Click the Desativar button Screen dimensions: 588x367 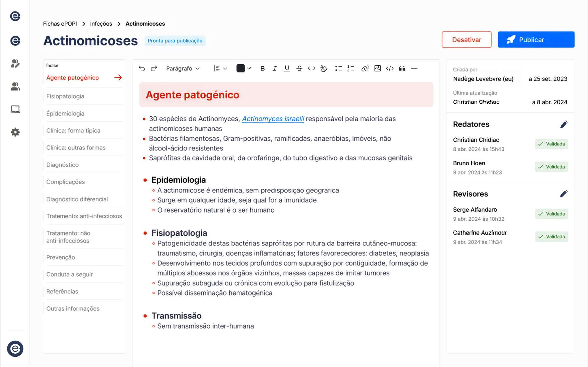pyautogui.click(x=466, y=40)
